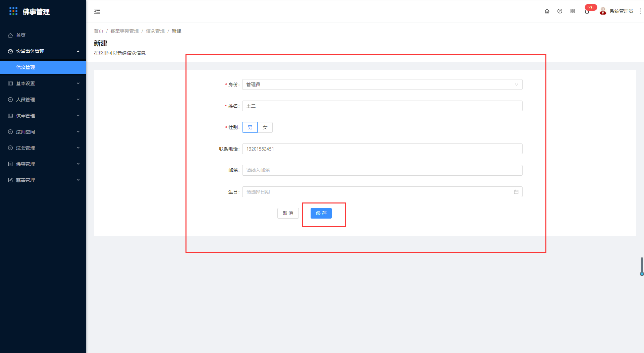644x353 pixels.
Task: Click the 佛事管理 app grid logo icon
Action: (13, 11)
